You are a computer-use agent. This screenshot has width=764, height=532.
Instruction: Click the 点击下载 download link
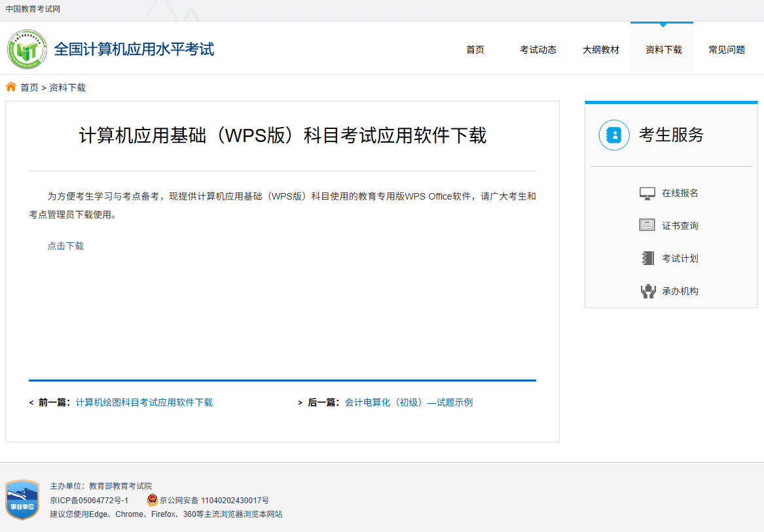pos(65,246)
